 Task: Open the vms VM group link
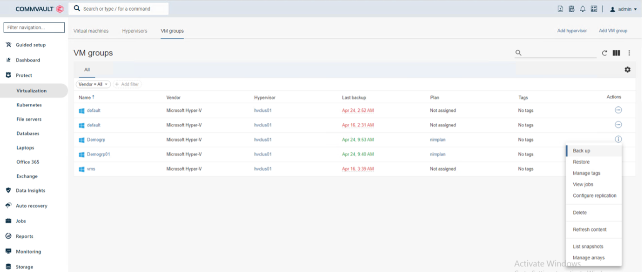(x=91, y=169)
